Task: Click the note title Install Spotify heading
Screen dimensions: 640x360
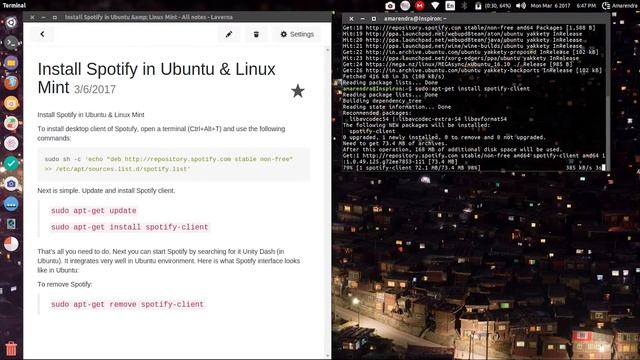Action: tap(156, 78)
